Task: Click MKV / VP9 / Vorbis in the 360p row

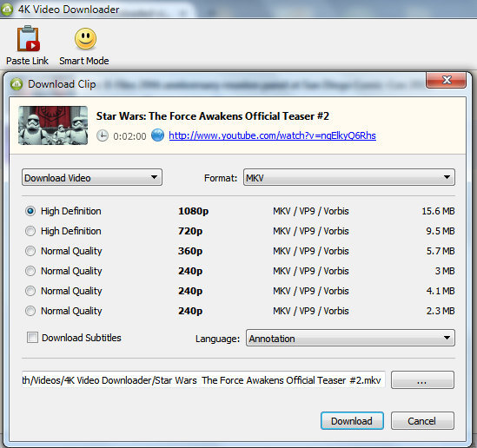Action: click(x=310, y=251)
